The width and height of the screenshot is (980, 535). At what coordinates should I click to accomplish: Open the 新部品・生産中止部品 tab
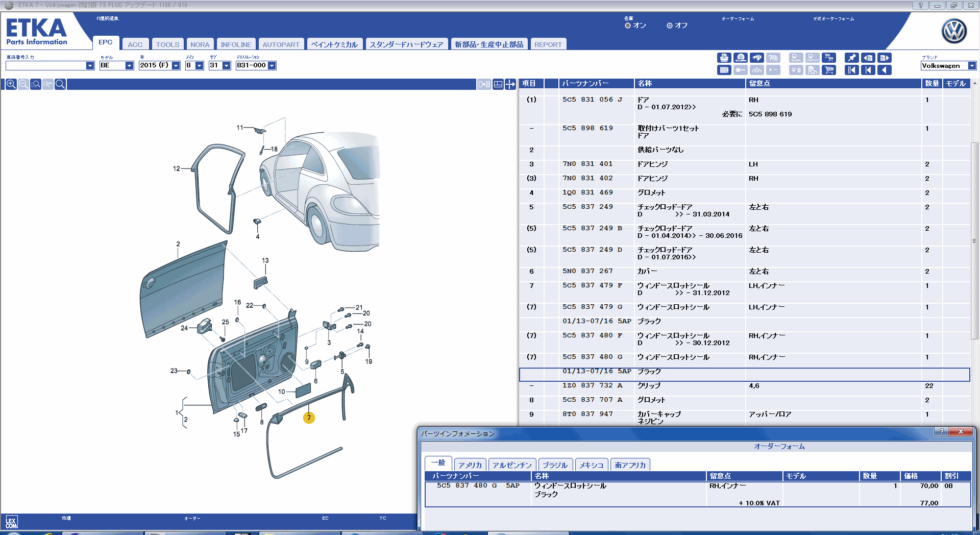pos(489,44)
